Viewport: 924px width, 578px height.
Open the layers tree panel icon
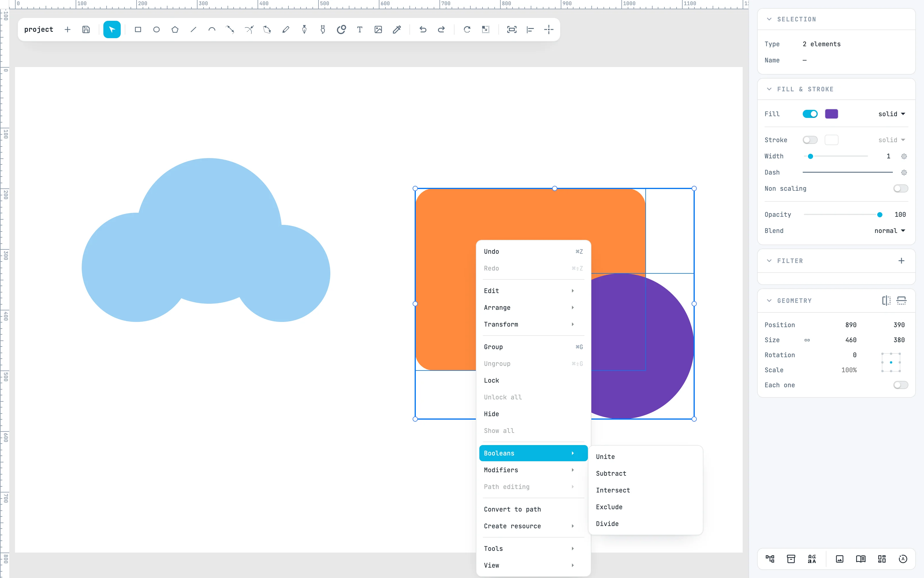(x=770, y=559)
